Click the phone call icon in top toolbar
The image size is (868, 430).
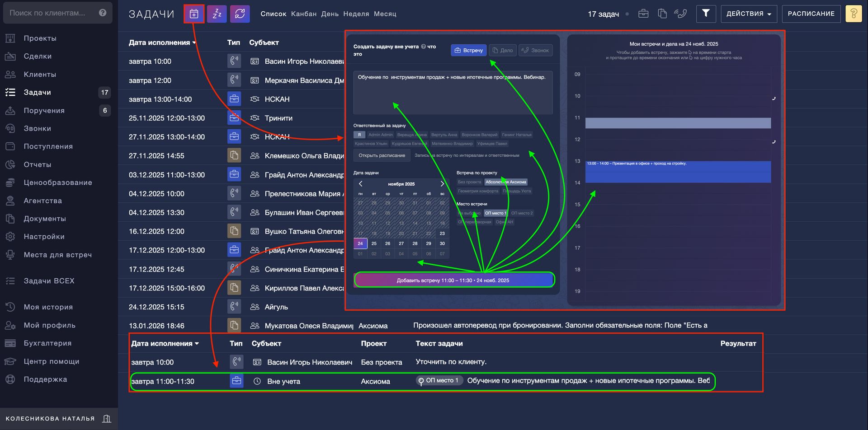click(680, 14)
